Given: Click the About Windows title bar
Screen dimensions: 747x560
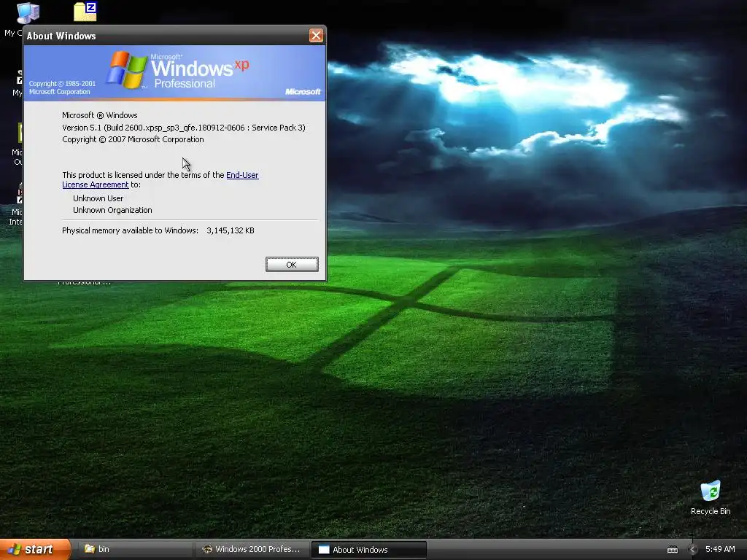Looking at the screenshot, I should [167, 36].
